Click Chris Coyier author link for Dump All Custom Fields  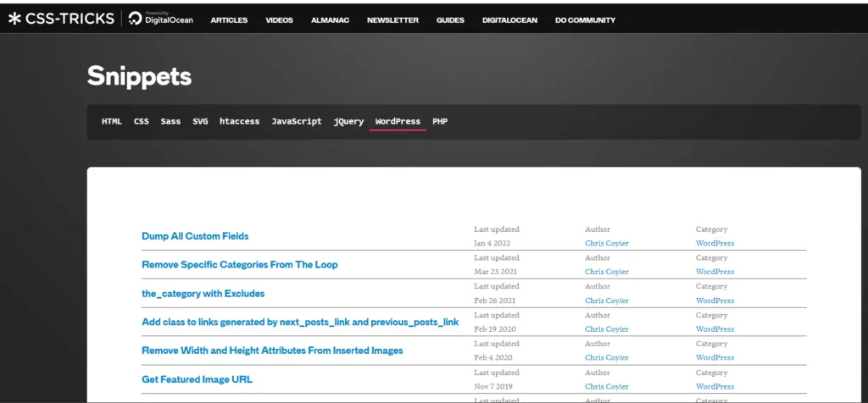607,243
